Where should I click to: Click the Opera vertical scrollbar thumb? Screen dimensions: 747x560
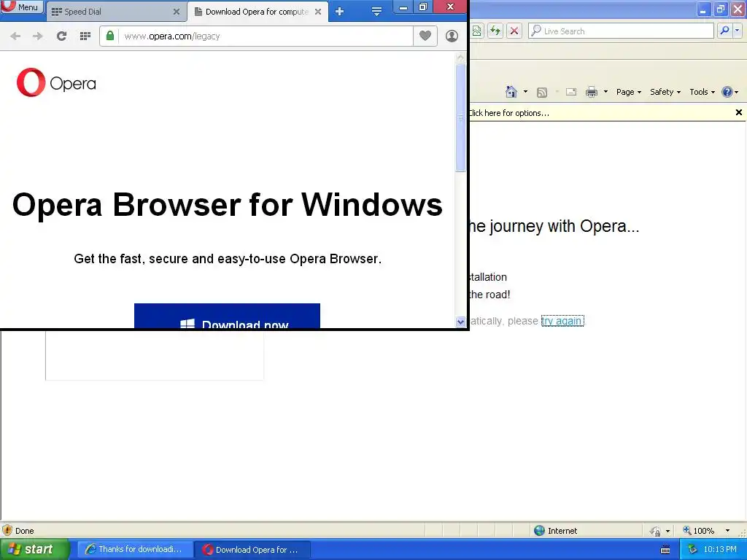tap(460, 117)
